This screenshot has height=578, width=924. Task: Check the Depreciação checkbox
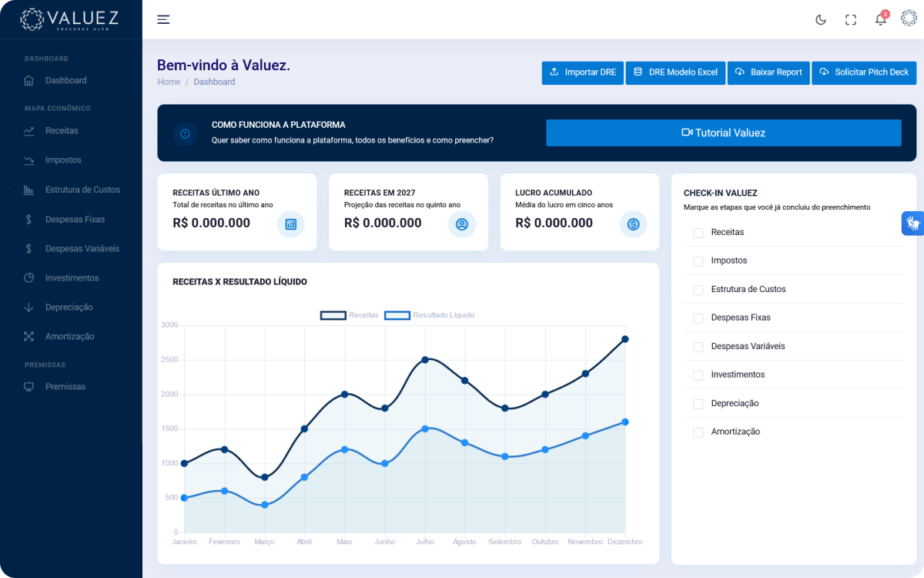point(698,404)
